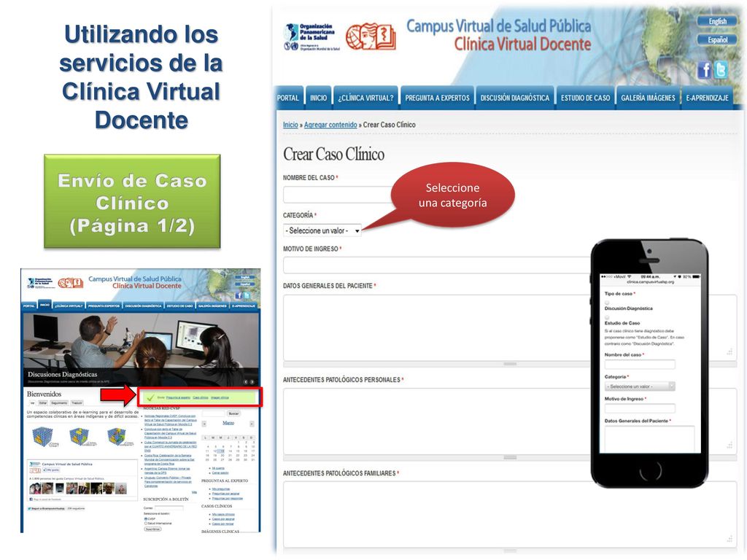This screenshot has height=560, width=747.
Task: Click the calendar next-month arrow beside Marzo
Action: coord(252,424)
